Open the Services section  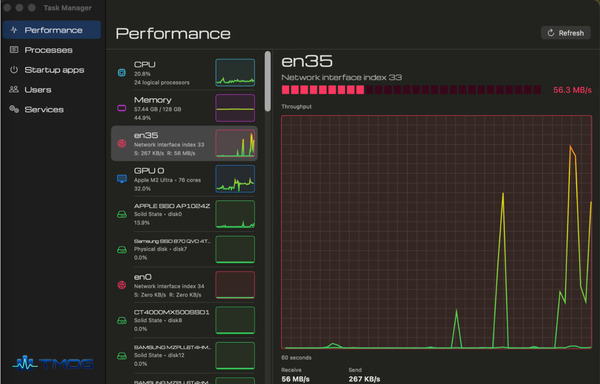pos(44,110)
